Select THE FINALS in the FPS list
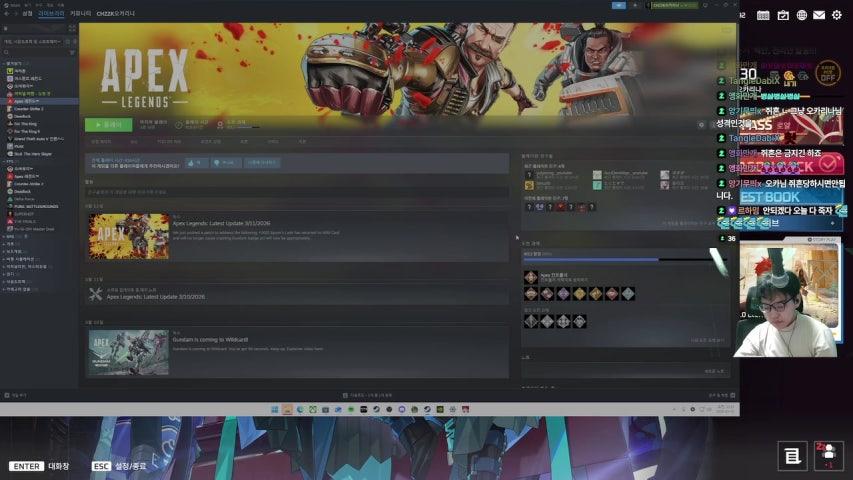This screenshot has height=480, width=853. click(22, 221)
